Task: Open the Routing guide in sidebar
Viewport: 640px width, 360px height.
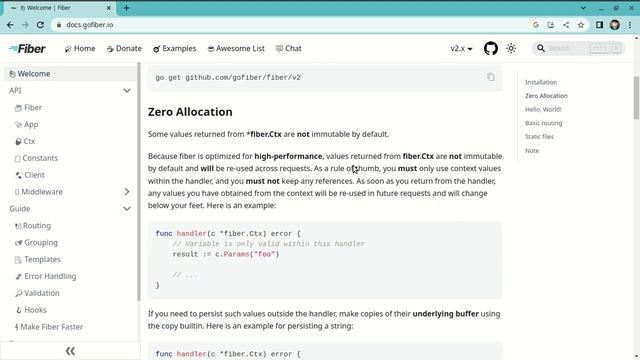Action: [x=33, y=226]
